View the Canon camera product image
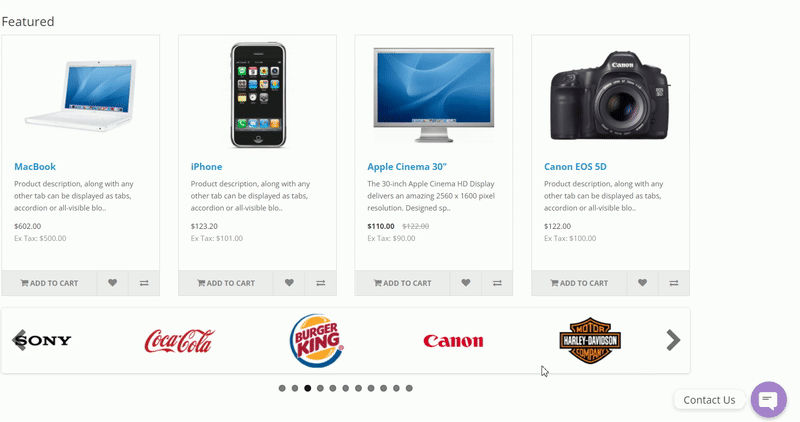 [x=610, y=95]
